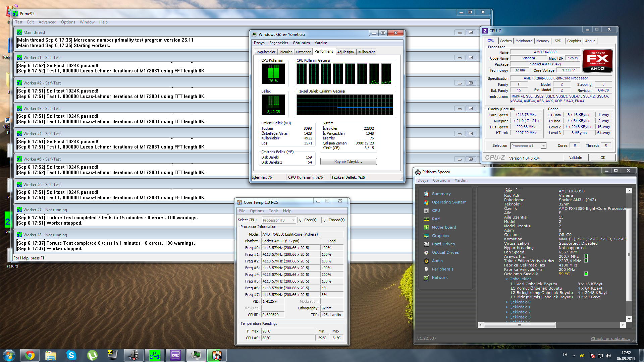The height and width of the screenshot is (362, 644).
Task: Open Test menu in Prime95
Action: [x=19, y=22]
